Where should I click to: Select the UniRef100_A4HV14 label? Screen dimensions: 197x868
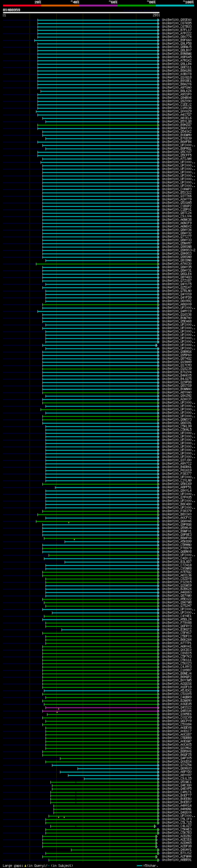177,806
